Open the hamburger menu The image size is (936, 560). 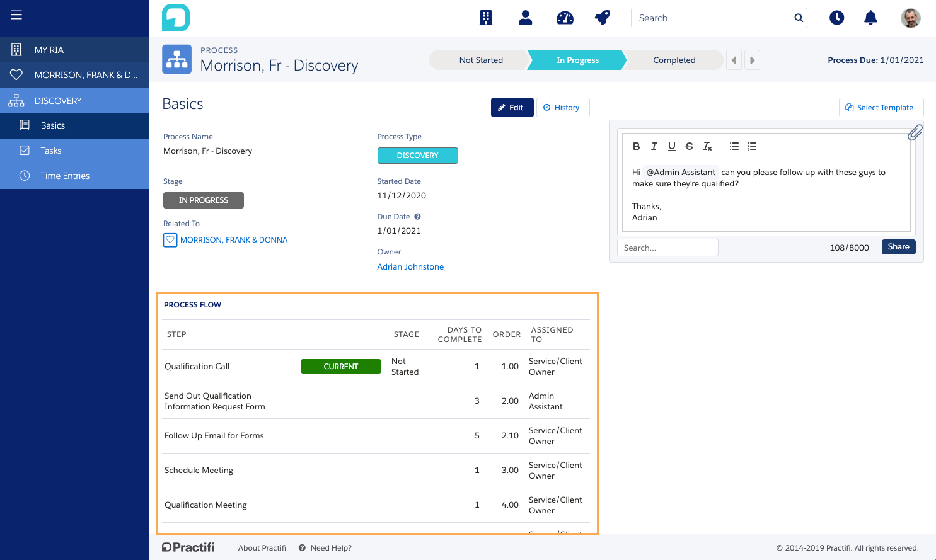click(16, 14)
